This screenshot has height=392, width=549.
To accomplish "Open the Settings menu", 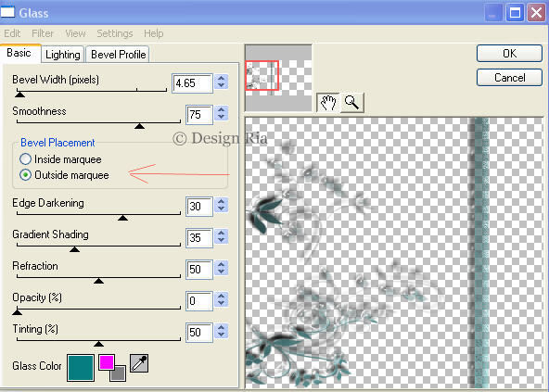I will 115,33.
